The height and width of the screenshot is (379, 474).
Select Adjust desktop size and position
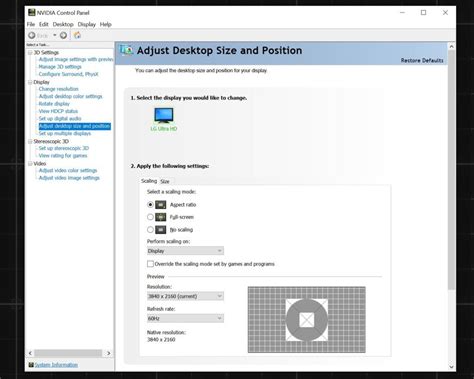click(75, 126)
